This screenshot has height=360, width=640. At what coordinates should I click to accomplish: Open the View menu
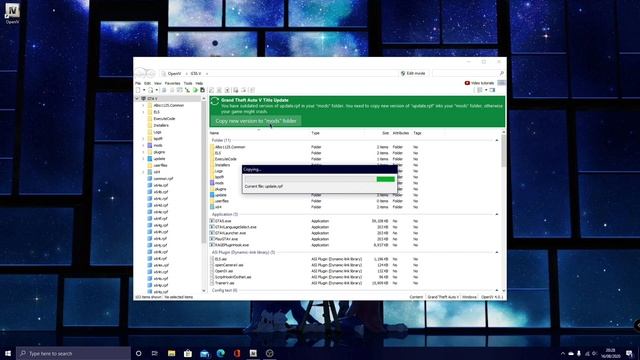tap(158, 83)
